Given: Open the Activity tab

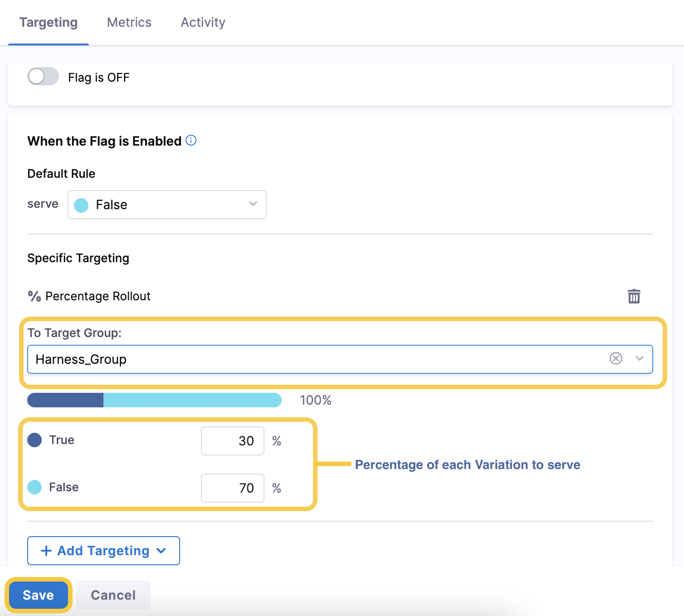Looking at the screenshot, I should [203, 22].
